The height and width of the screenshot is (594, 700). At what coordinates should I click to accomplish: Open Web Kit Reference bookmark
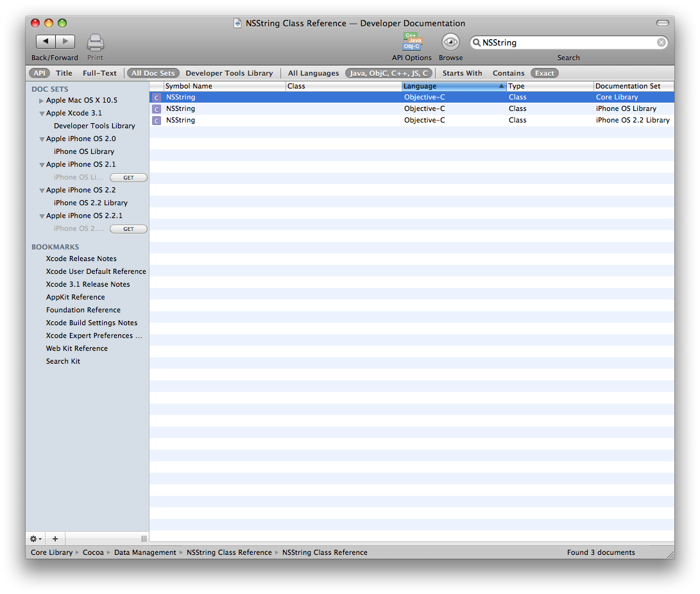pyautogui.click(x=77, y=348)
